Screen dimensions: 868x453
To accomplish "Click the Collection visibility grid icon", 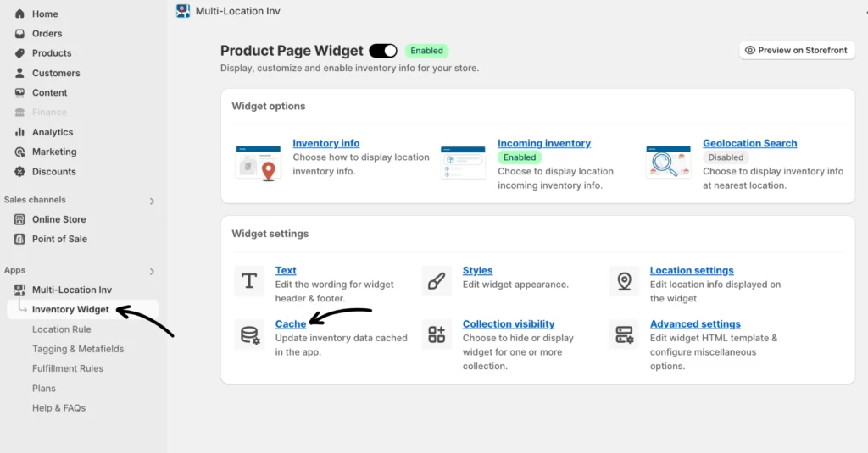I will [x=437, y=334].
